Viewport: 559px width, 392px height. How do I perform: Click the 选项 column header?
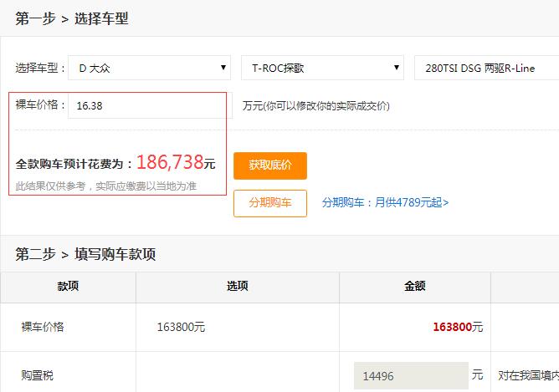(x=238, y=286)
